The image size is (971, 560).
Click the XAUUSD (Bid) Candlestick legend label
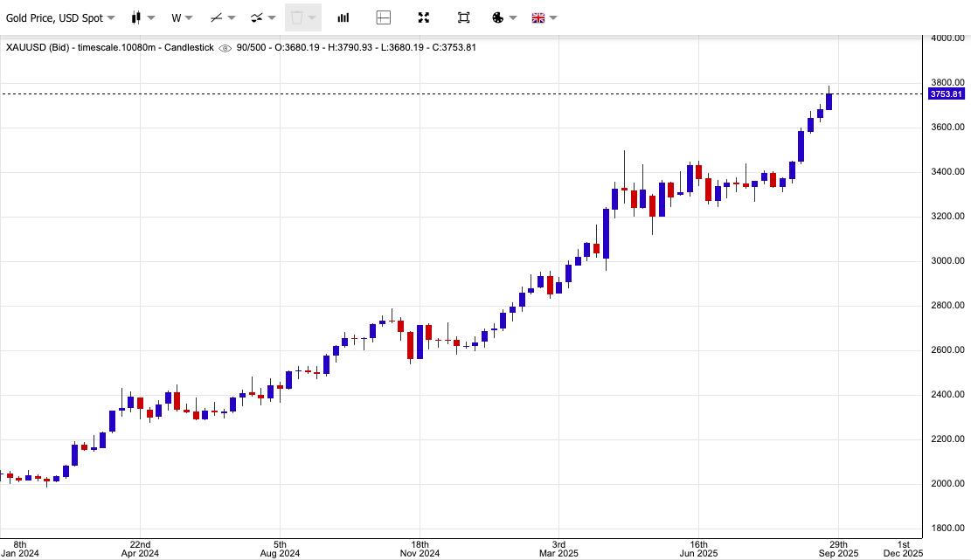pyautogui.click(x=110, y=48)
